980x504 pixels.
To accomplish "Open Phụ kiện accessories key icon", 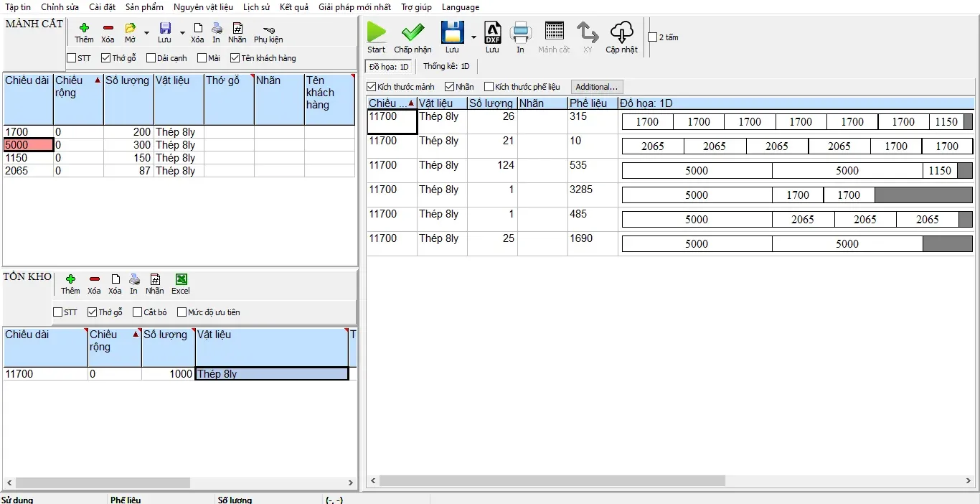I will click(x=268, y=29).
